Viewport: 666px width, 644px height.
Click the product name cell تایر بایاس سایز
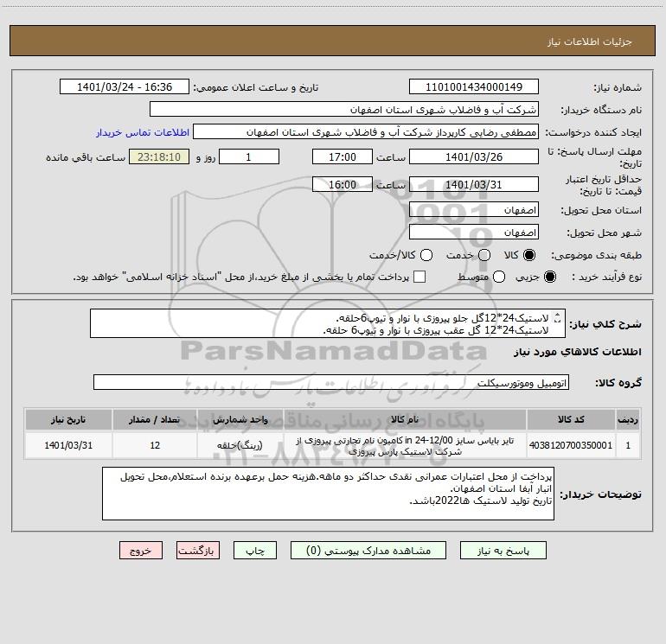pos(405,446)
